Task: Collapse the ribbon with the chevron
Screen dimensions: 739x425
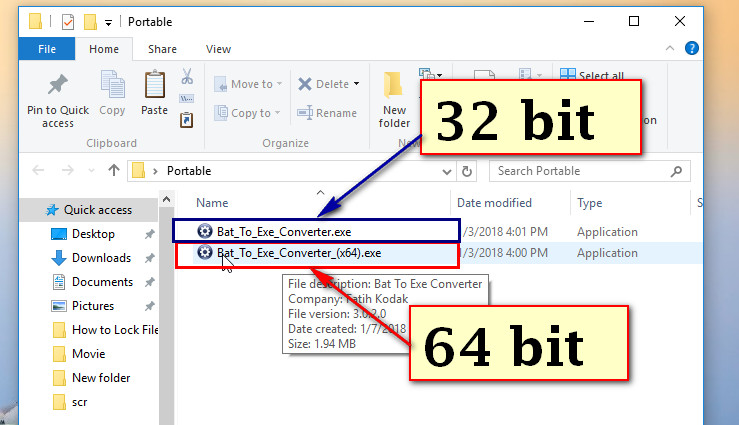Action: coord(670,48)
